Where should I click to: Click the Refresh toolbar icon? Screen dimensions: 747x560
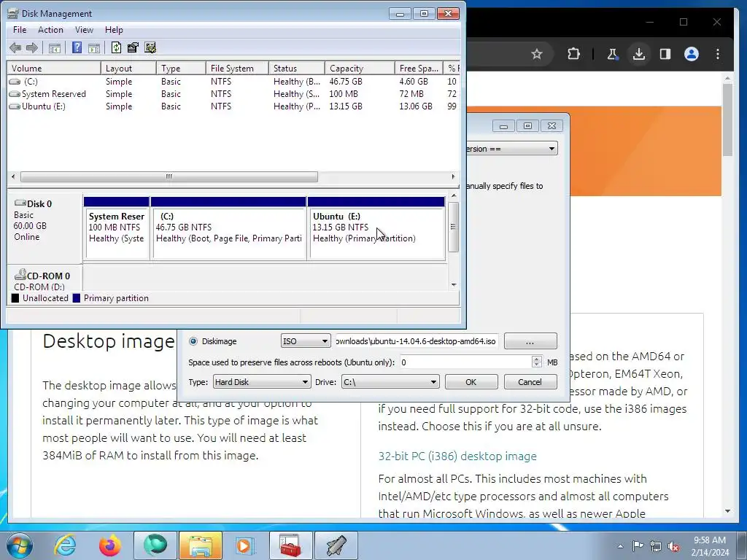pyautogui.click(x=116, y=47)
